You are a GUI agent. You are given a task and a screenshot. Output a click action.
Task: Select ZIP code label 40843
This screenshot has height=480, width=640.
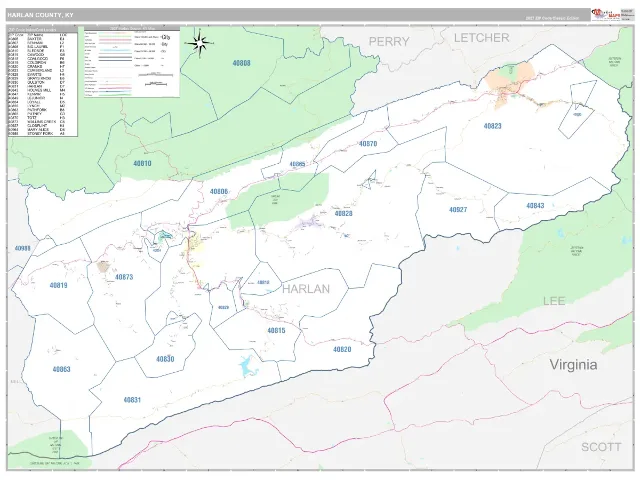tap(535, 206)
